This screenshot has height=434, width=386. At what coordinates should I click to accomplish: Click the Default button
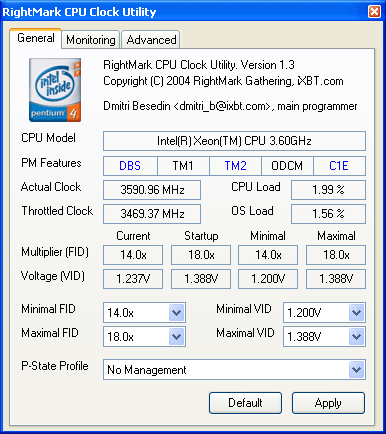pos(245,403)
